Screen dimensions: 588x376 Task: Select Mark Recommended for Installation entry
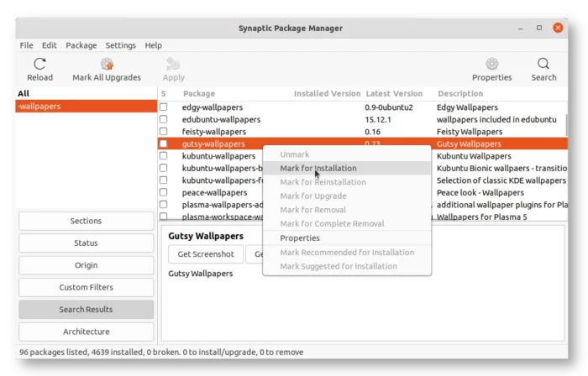click(x=347, y=253)
